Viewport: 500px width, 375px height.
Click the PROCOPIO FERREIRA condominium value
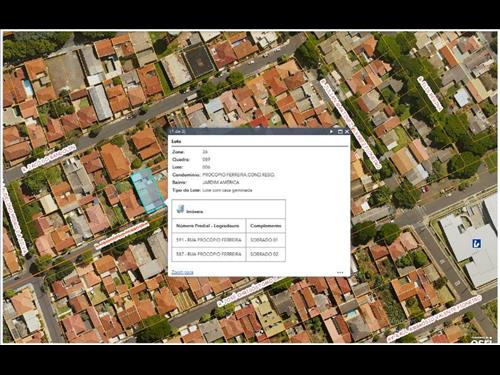coord(238,175)
